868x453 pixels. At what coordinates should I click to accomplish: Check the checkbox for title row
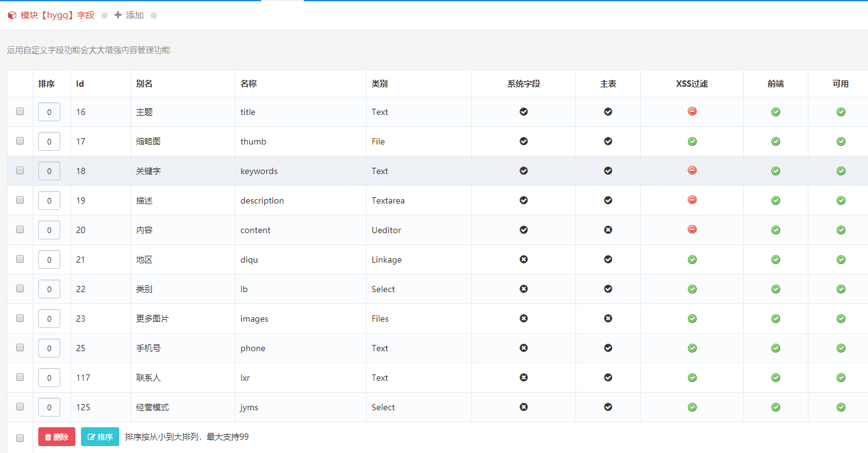tap(20, 111)
